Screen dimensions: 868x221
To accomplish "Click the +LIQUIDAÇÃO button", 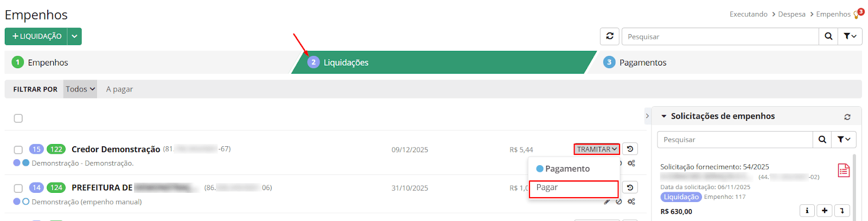I will point(36,36).
